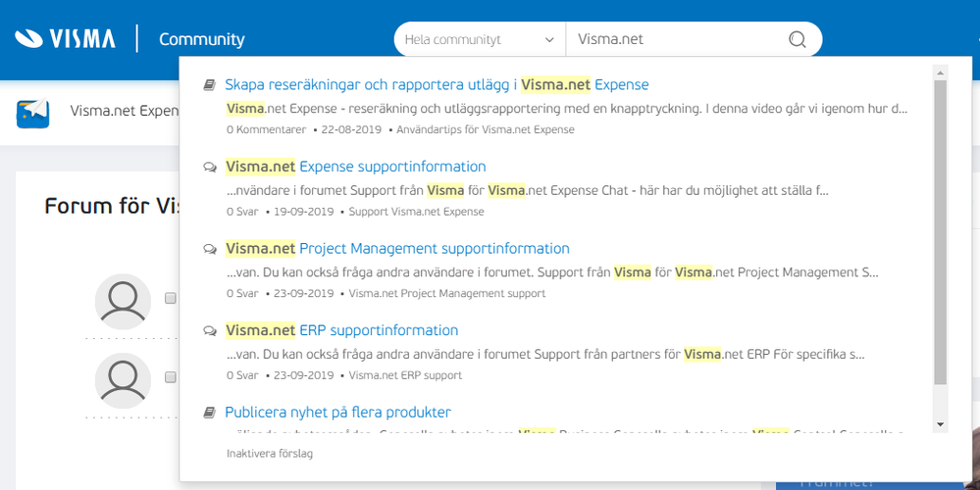Click the search magnifier icon
Image resolution: width=980 pixels, height=490 pixels.
tap(797, 40)
